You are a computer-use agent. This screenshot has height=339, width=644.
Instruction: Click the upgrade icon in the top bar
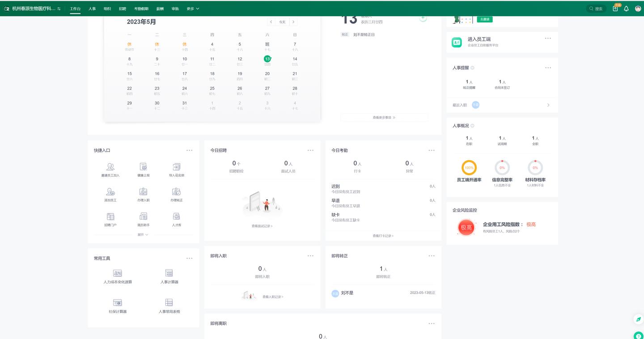pos(615,8)
